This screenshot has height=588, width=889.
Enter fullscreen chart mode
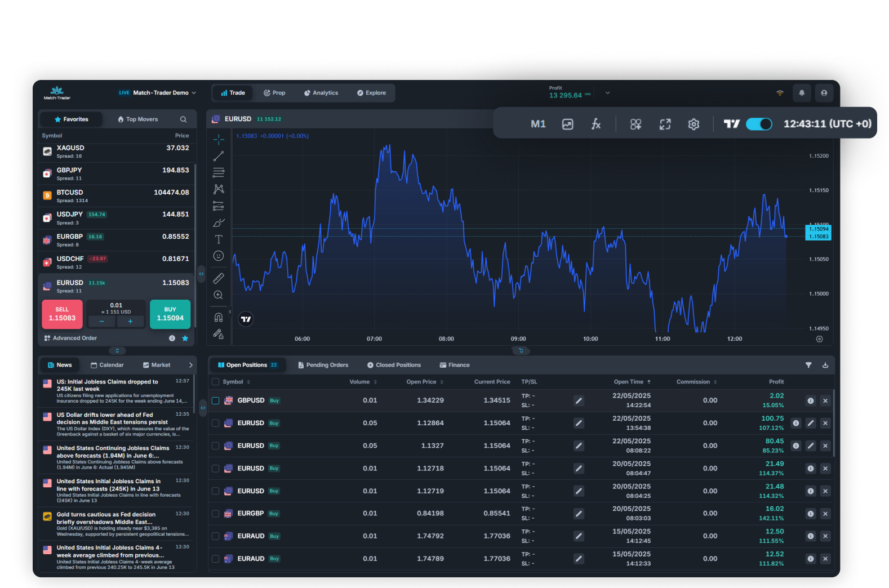coord(665,124)
